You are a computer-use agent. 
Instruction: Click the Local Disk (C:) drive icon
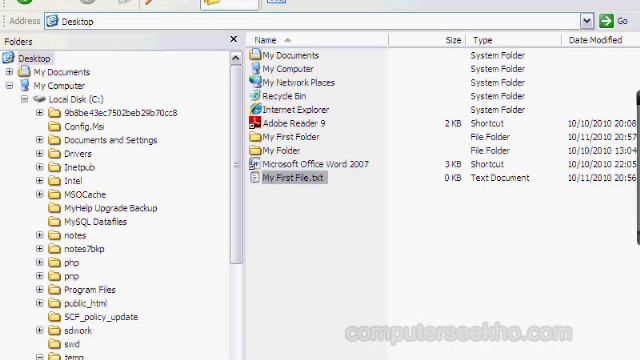pos(40,99)
